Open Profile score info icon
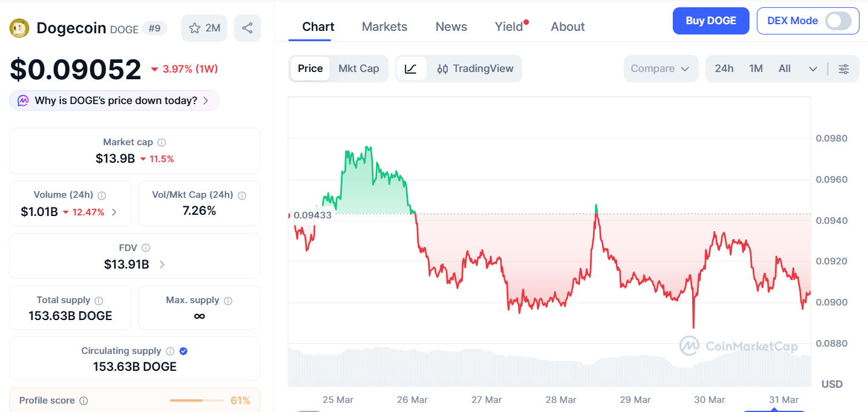Image resolution: width=868 pixels, height=412 pixels. tap(83, 401)
